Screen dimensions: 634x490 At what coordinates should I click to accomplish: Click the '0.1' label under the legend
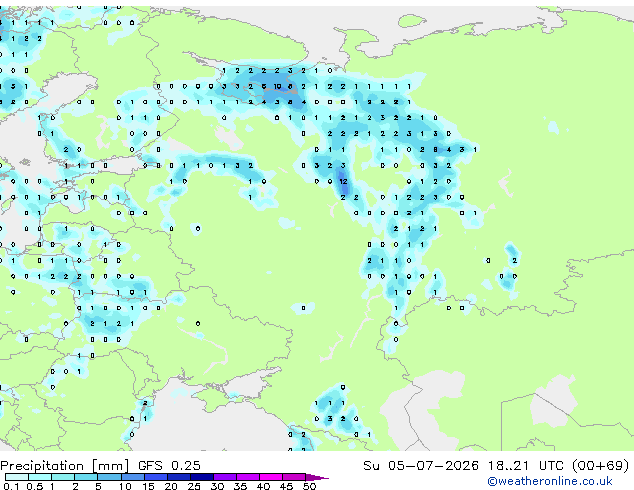click(12, 486)
